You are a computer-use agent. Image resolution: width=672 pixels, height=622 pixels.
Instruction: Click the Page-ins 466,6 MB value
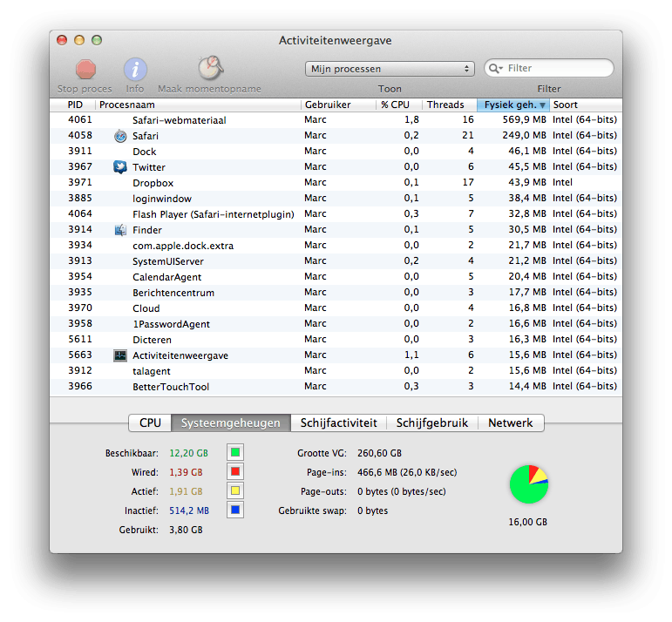click(407, 472)
